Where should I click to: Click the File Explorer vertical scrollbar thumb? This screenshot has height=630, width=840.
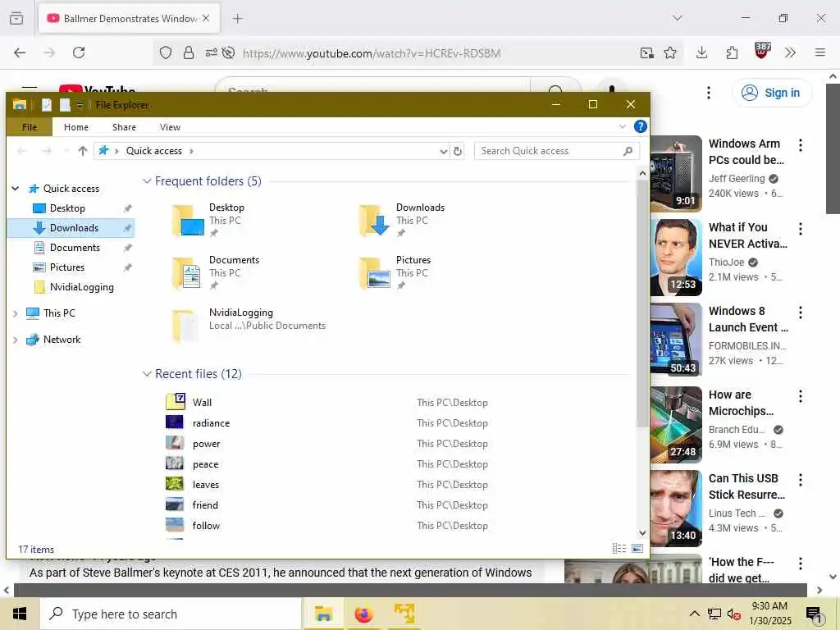[641, 304]
